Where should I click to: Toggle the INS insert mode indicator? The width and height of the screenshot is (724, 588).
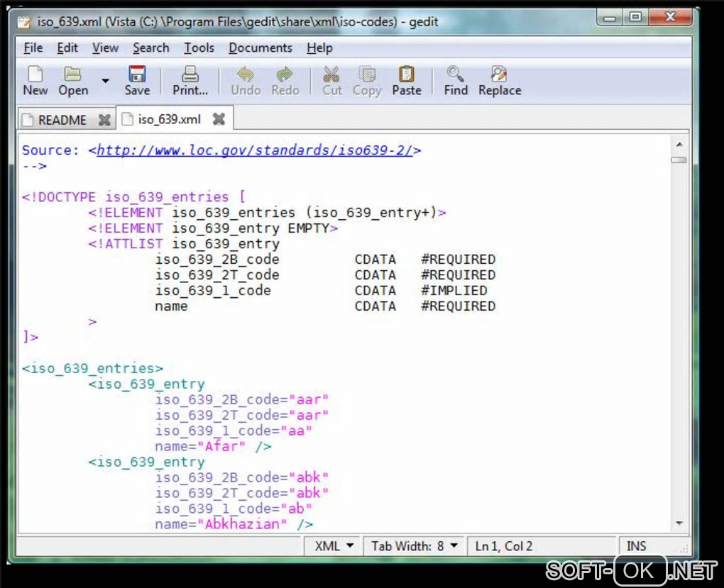pos(636,546)
